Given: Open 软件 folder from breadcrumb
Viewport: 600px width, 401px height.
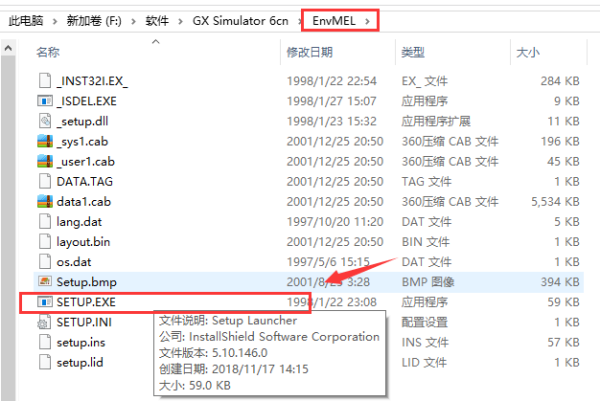Looking at the screenshot, I should pos(157,21).
